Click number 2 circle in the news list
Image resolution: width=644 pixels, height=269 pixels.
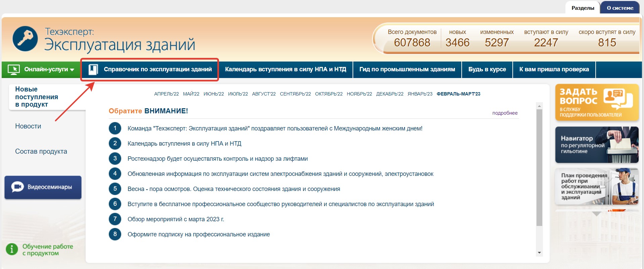[115, 143]
